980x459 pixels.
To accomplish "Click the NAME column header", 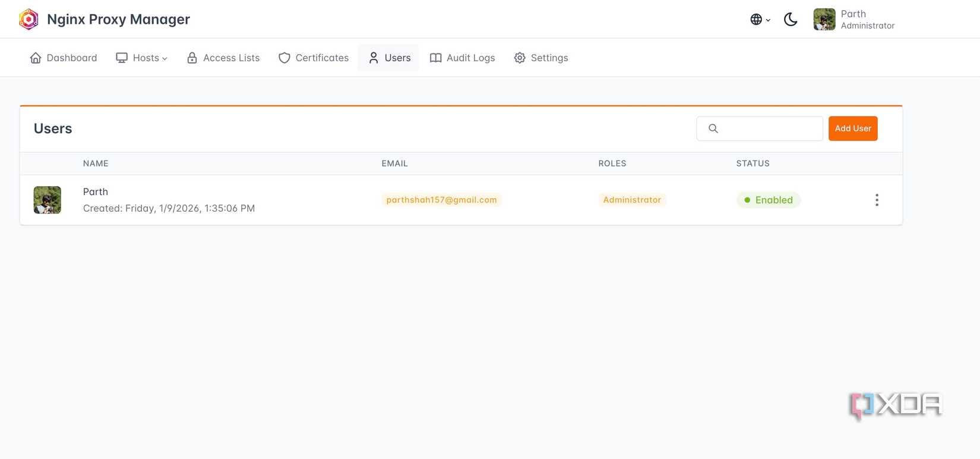I will (x=96, y=164).
